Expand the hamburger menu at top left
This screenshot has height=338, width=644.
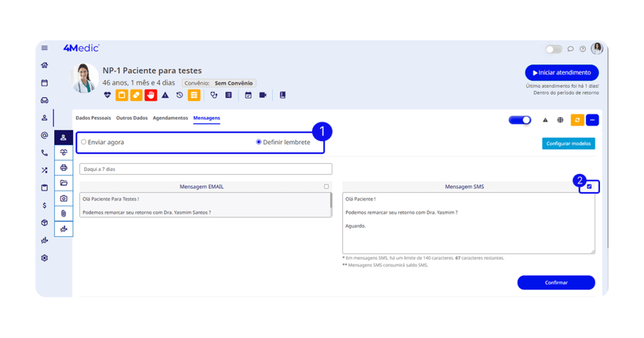click(x=44, y=48)
